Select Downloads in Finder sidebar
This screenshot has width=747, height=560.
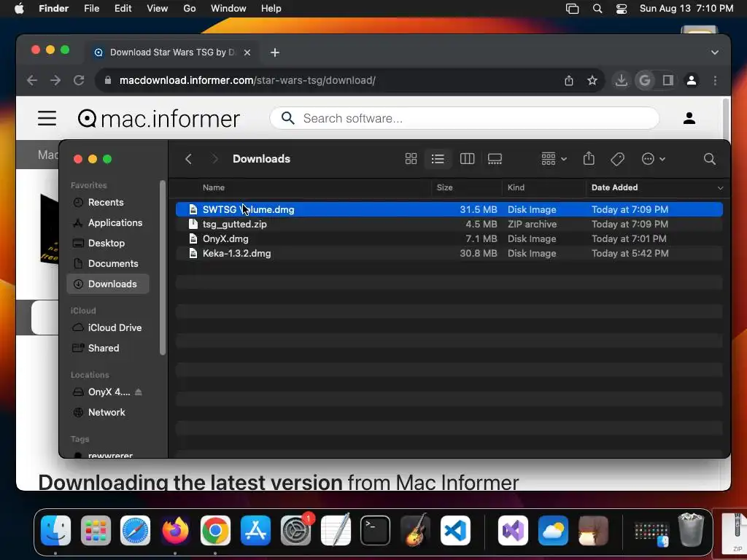(108, 284)
